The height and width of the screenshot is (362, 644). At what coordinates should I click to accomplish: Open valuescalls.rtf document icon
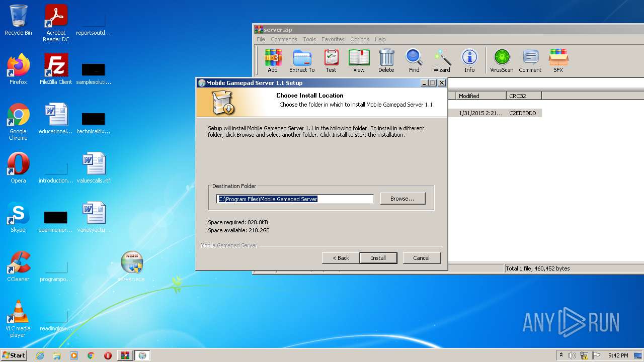click(x=94, y=168)
